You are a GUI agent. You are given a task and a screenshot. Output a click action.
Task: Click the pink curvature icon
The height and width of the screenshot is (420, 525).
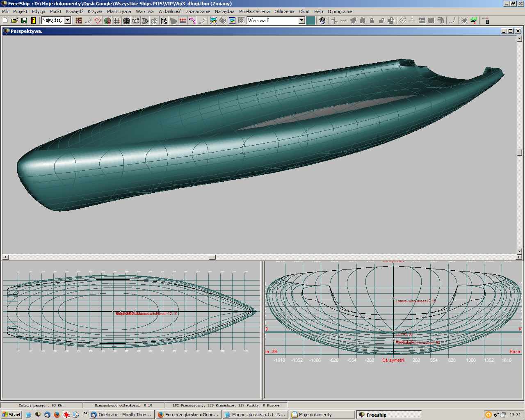coord(192,21)
